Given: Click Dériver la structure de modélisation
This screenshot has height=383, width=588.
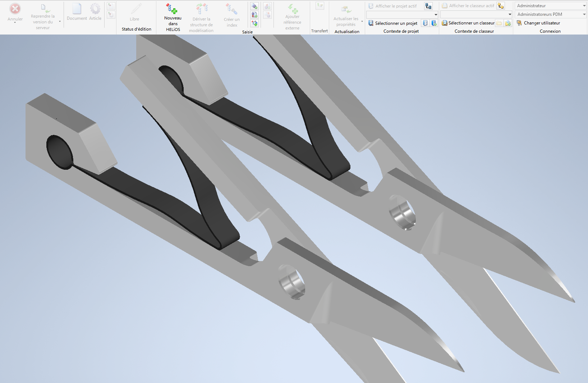Looking at the screenshot, I should coord(202,18).
